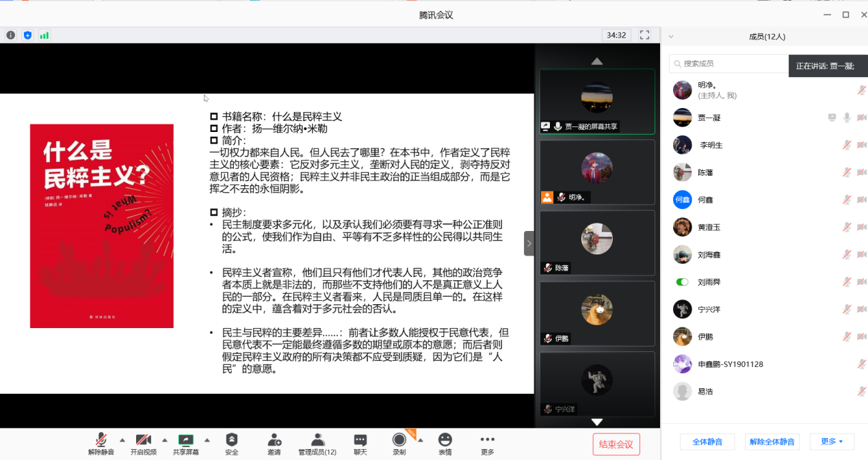Expand audio options arrow beside 解除静音

tap(122, 439)
